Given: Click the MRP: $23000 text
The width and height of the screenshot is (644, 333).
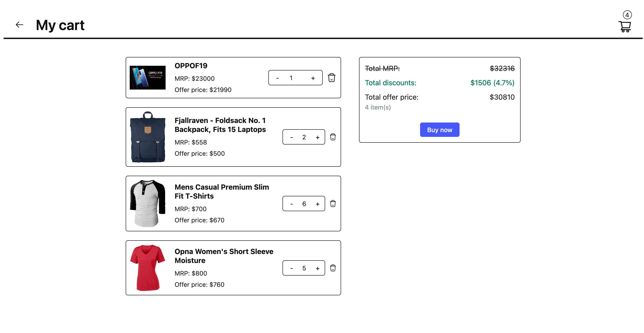Looking at the screenshot, I should [x=195, y=79].
